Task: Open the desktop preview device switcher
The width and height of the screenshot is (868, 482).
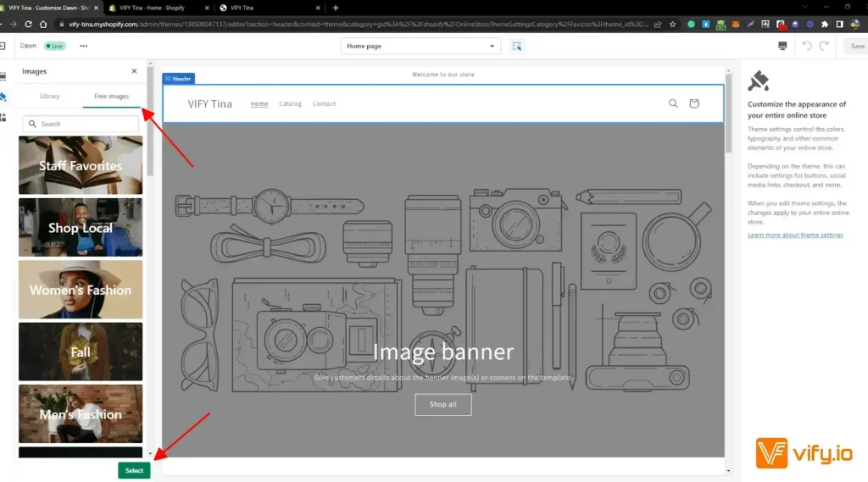Action: click(x=782, y=46)
